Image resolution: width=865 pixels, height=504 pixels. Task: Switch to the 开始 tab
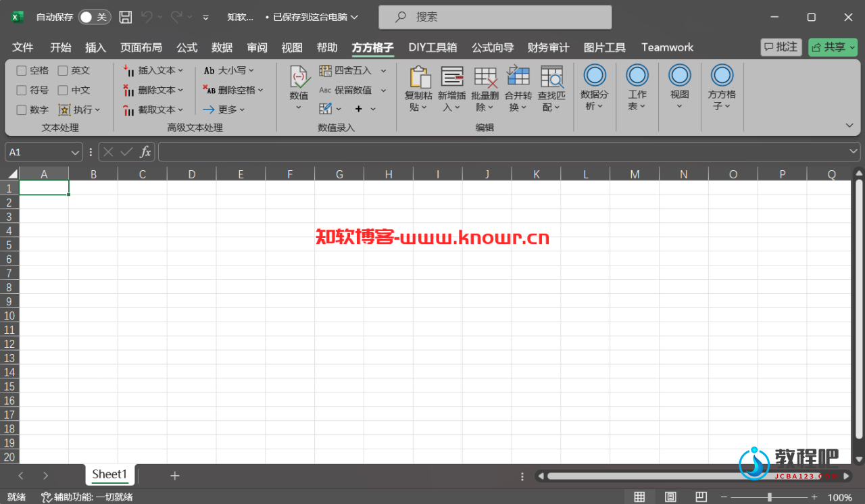coord(61,47)
